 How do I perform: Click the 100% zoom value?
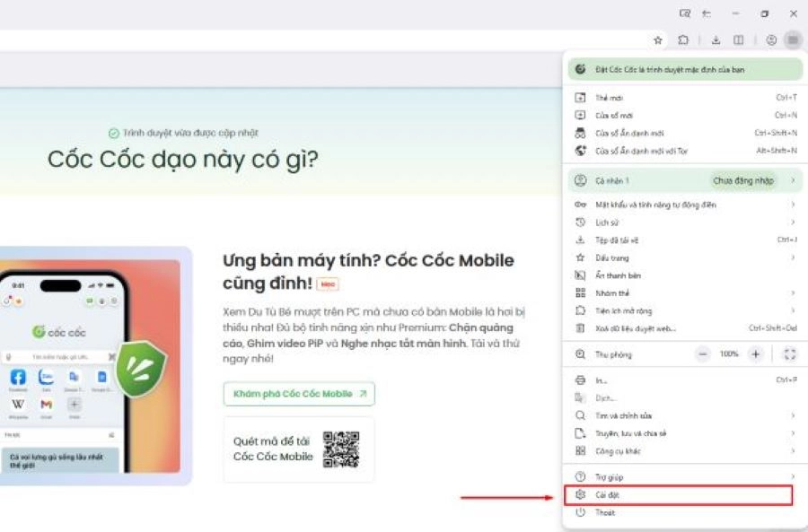coord(729,353)
